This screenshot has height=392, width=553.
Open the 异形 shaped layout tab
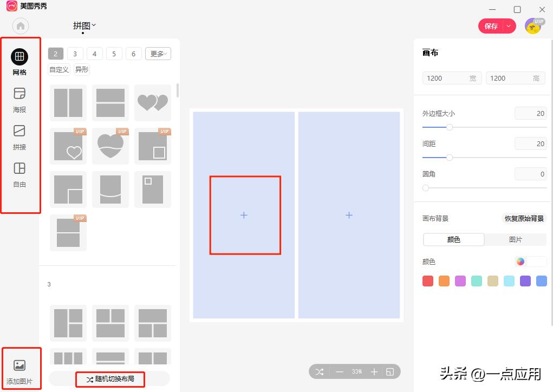tap(82, 69)
